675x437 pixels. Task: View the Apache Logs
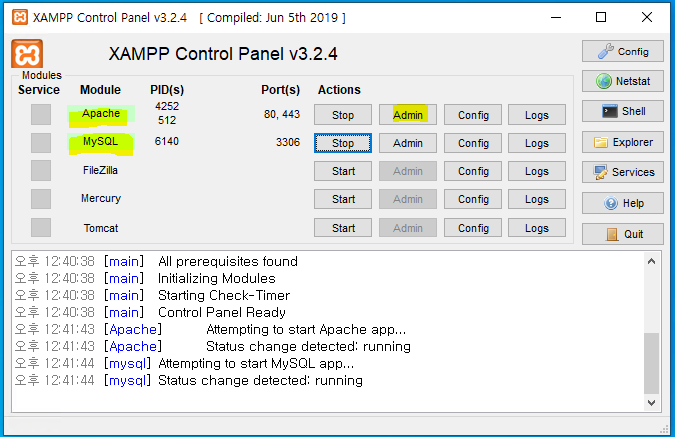click(537, 115)
